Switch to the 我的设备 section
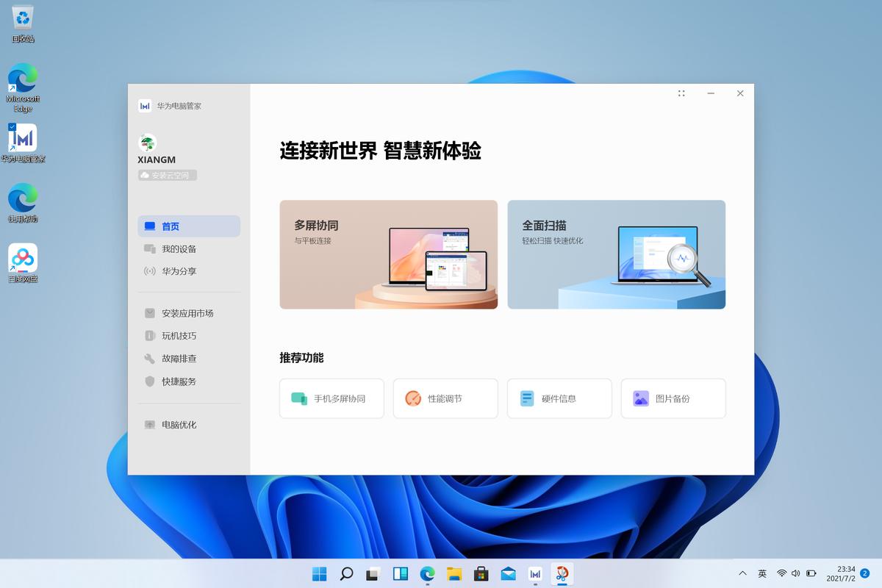The image size is (882, 588). point(179,248)
